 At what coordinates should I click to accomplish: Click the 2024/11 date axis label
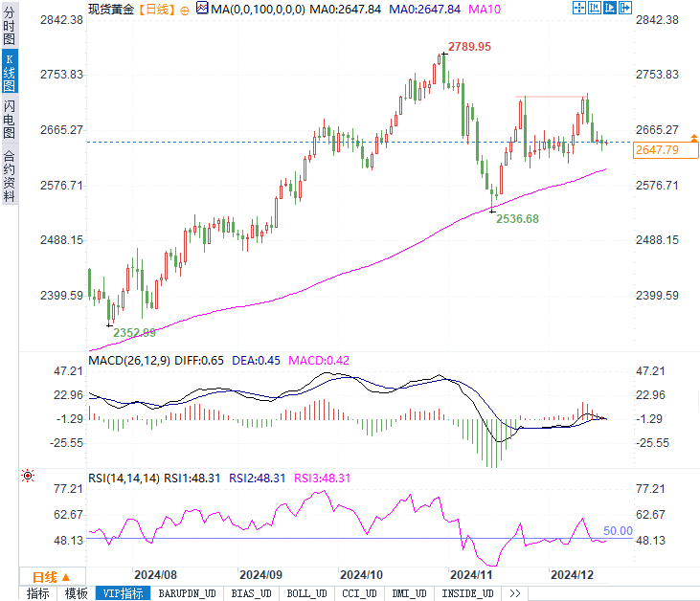pos(471,574)
